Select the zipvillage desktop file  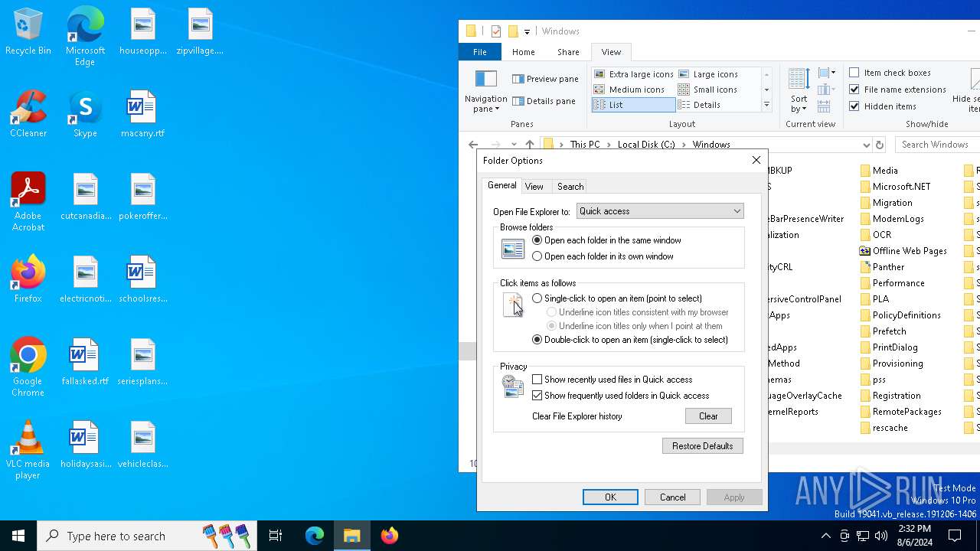coord(200,32)
